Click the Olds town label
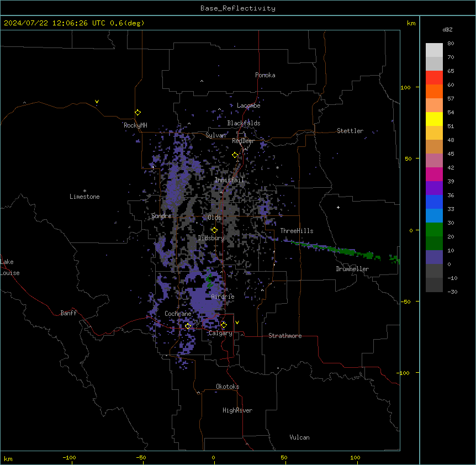 214,218
